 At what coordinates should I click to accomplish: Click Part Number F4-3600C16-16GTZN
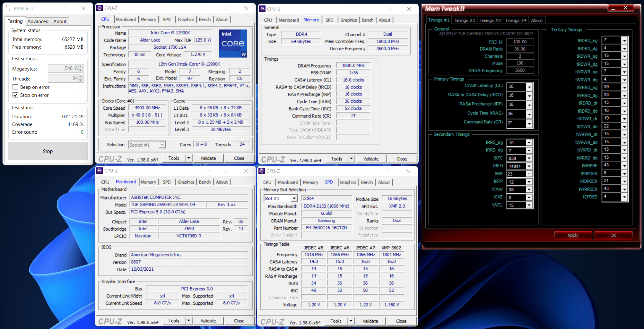[326, 228]
